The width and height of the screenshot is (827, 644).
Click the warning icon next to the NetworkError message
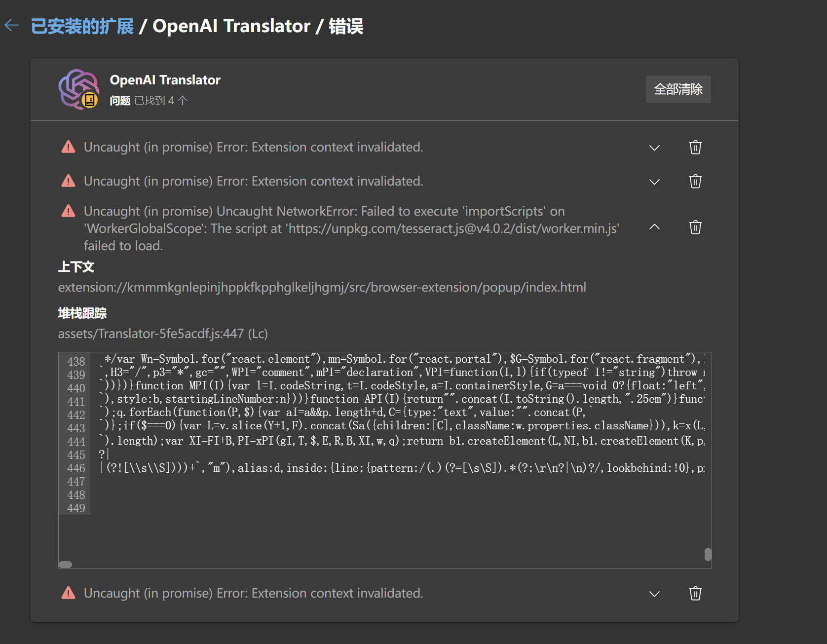pyautogui.click(x=68, y=211)
